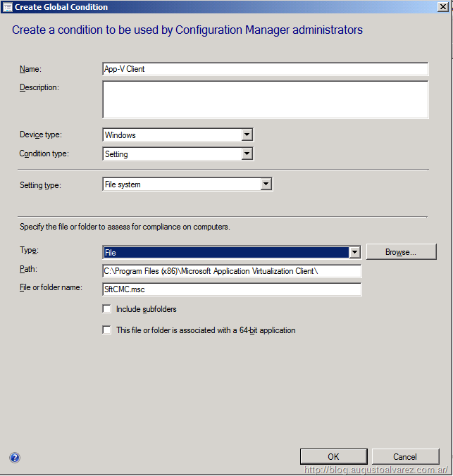Click the File or folder name field

coord(232,289)
